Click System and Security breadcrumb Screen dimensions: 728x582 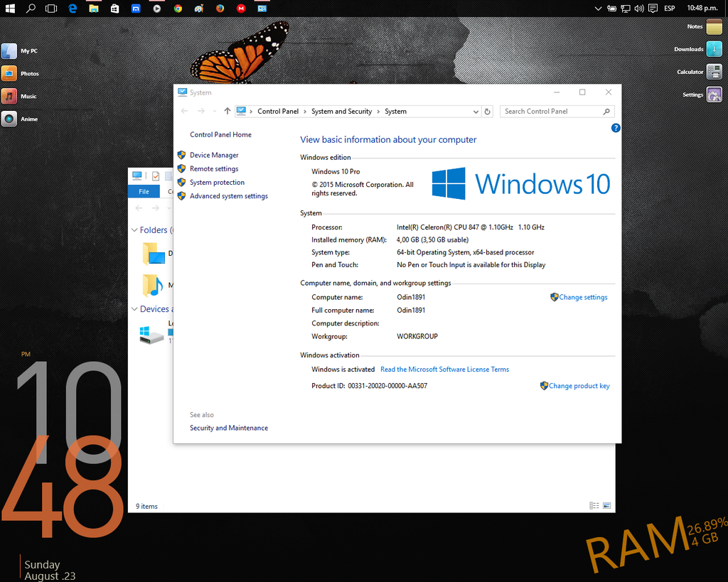coord(342,112)
